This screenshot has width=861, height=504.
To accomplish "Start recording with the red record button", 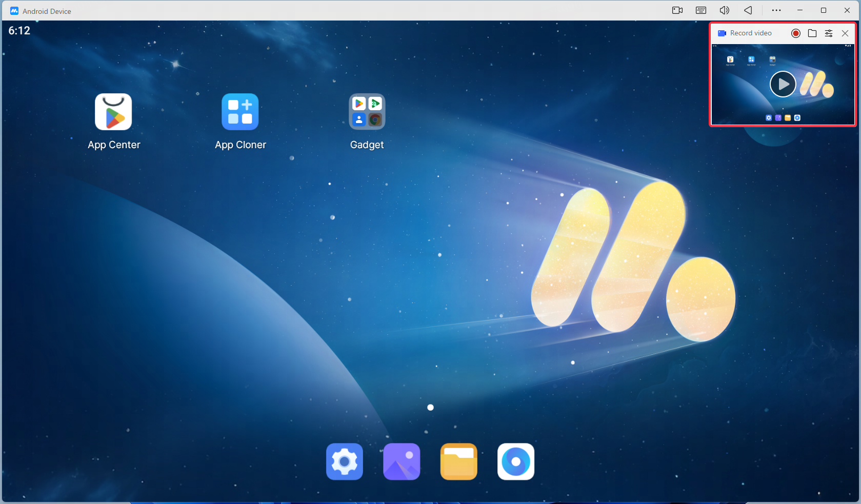I will 796,33.
